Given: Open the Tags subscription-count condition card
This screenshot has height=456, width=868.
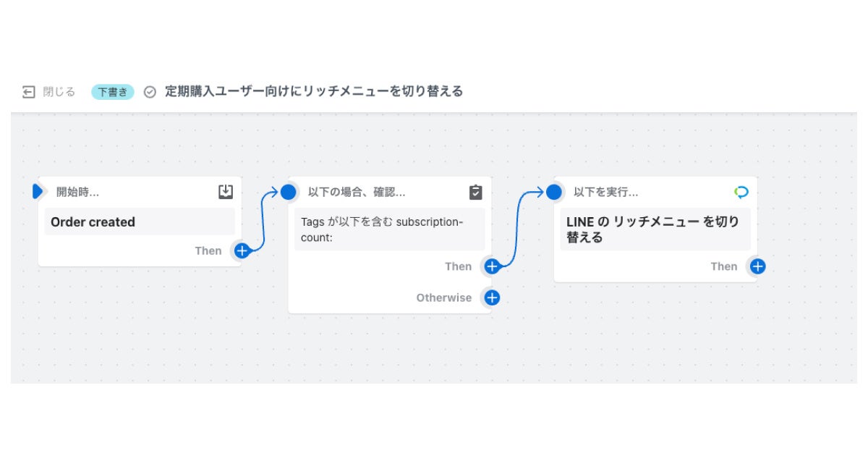Looking at the screenshot, I should tap(389, 229).
